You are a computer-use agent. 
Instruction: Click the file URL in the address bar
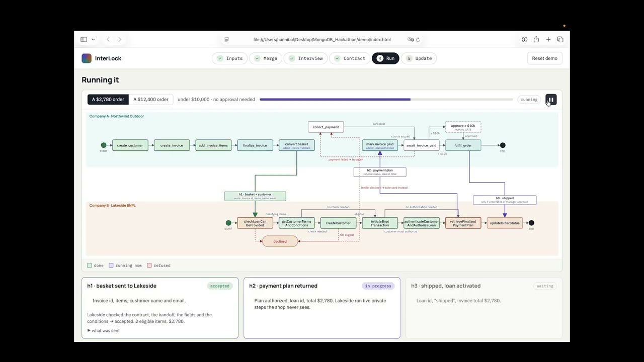pyautogui.click(x=322, y=39)
